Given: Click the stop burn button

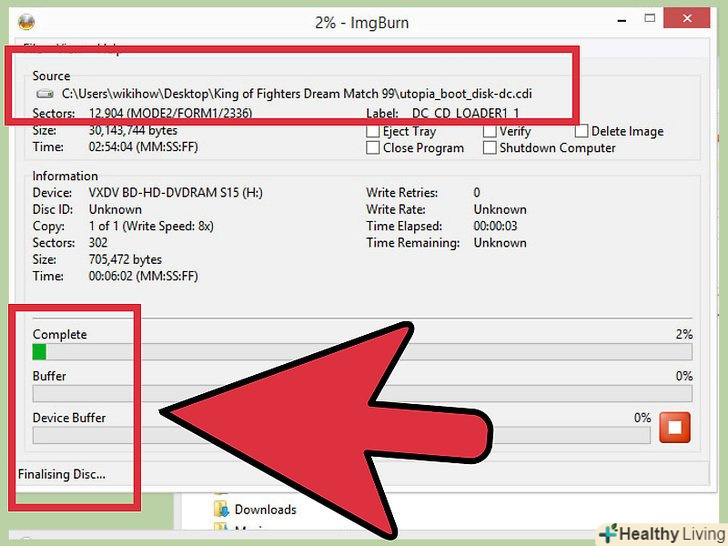Looking at the screenshot, I should pos(675,427).
